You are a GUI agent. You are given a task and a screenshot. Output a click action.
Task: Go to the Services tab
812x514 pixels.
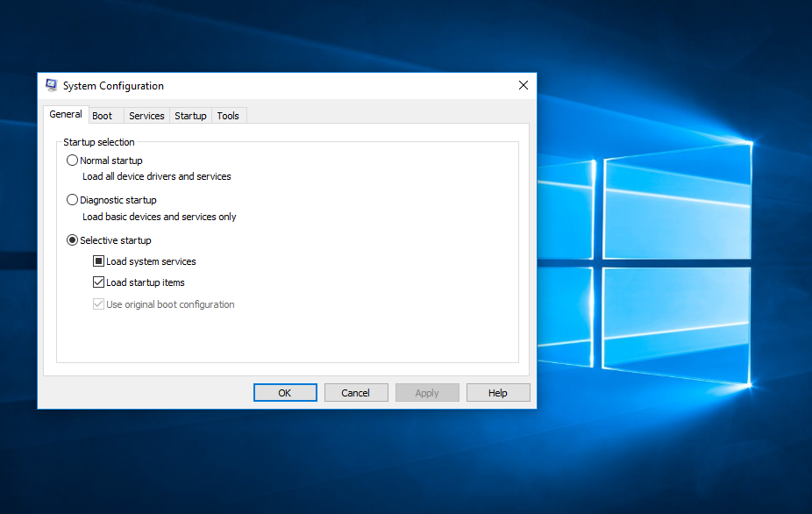pos(146,116)
